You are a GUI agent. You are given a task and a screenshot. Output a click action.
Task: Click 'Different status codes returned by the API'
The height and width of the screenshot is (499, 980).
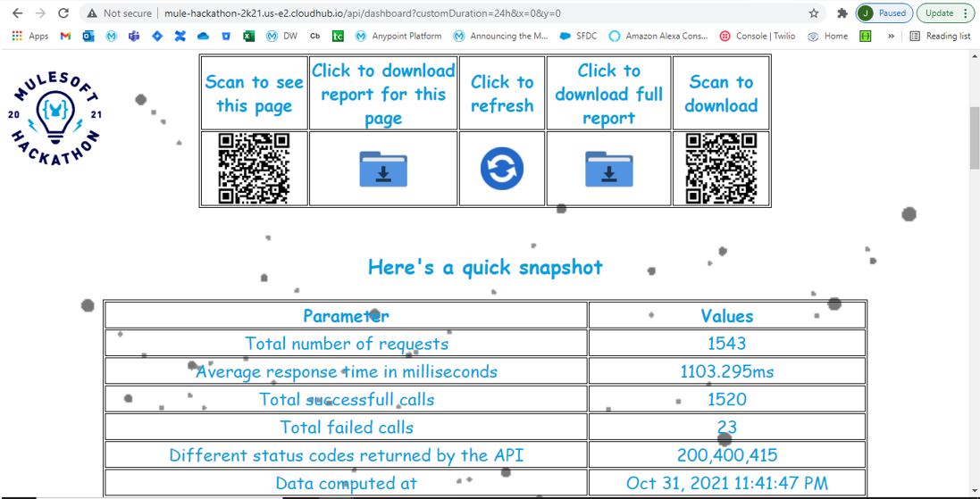(347, 455)
